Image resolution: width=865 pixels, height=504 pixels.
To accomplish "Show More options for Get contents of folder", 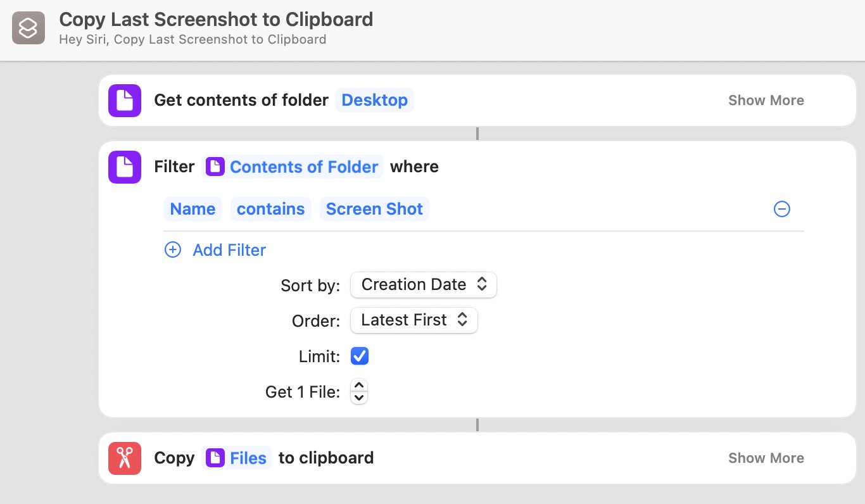I will (766, 101).
